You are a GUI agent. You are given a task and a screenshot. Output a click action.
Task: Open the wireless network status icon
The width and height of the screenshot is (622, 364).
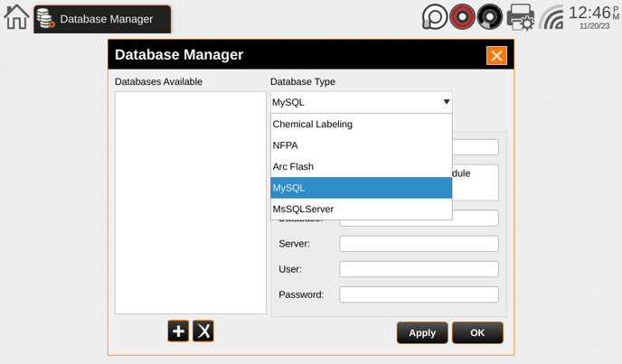(x=551, y=17)
